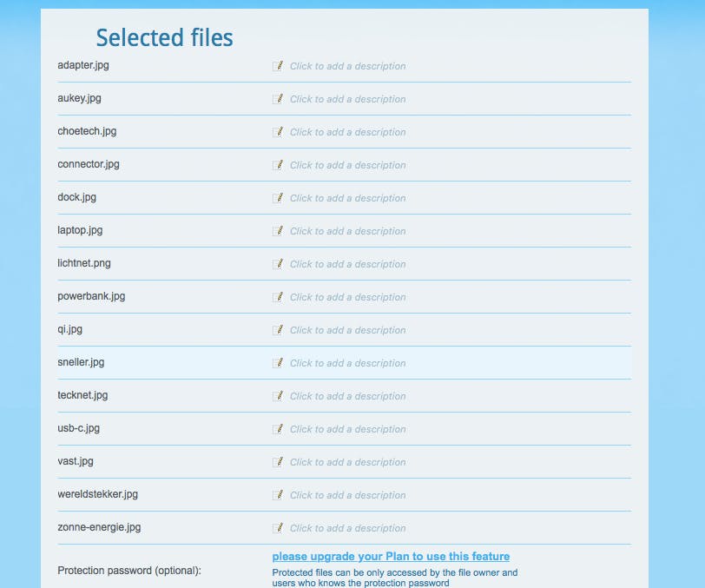Click the edit pencil icon for adapter.jpg
705x588 pixels.
click(x=278, y=65)
